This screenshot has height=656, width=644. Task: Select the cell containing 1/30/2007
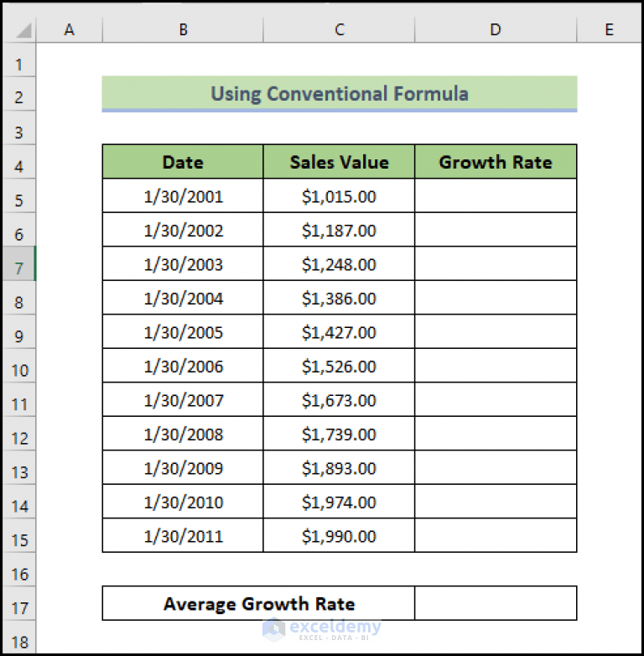tap(183, 399)
